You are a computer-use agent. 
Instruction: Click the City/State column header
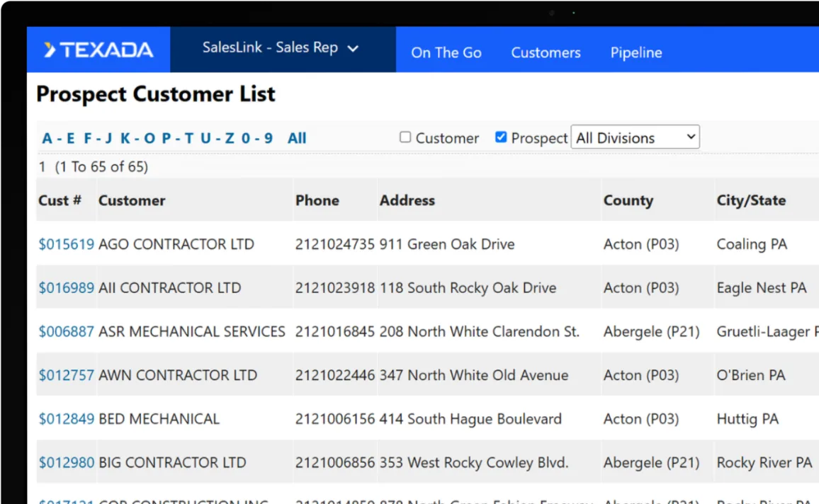(751, 200)
